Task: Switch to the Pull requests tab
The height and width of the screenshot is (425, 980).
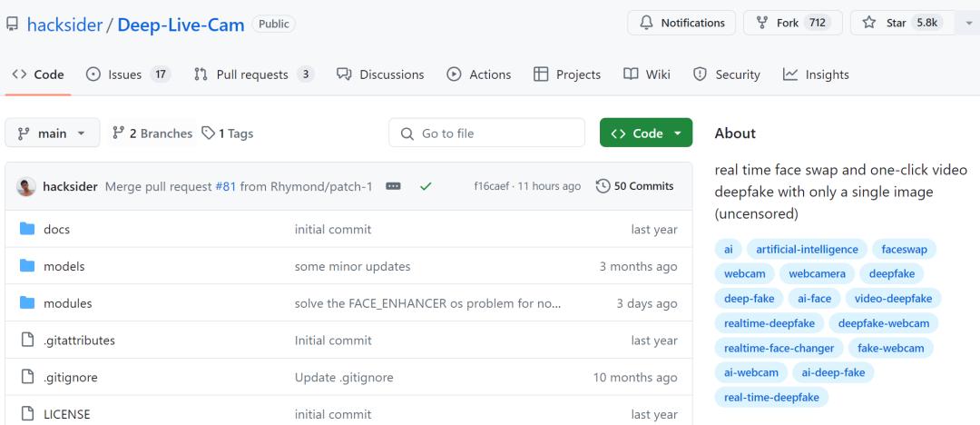Action: pos(253,74)
